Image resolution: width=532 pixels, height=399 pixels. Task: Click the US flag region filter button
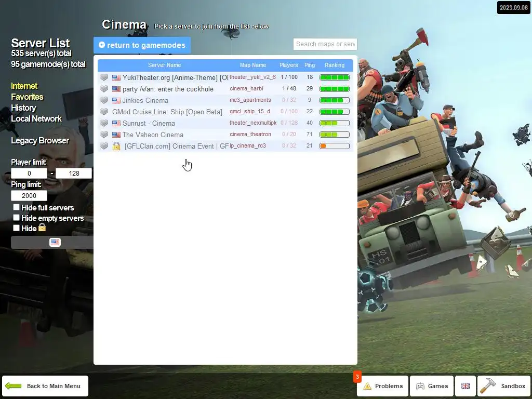pyautogui.click(x=55, y=242)
